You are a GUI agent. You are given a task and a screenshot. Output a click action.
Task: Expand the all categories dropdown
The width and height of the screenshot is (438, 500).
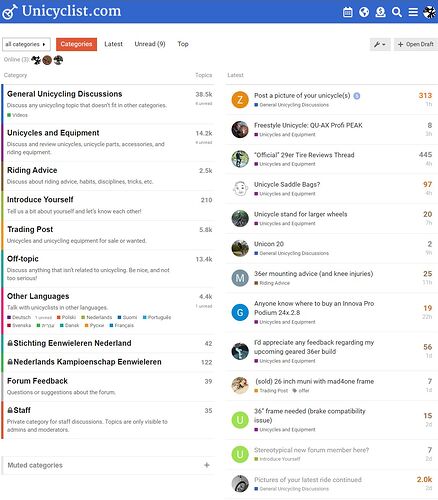[x=26, y=44]
